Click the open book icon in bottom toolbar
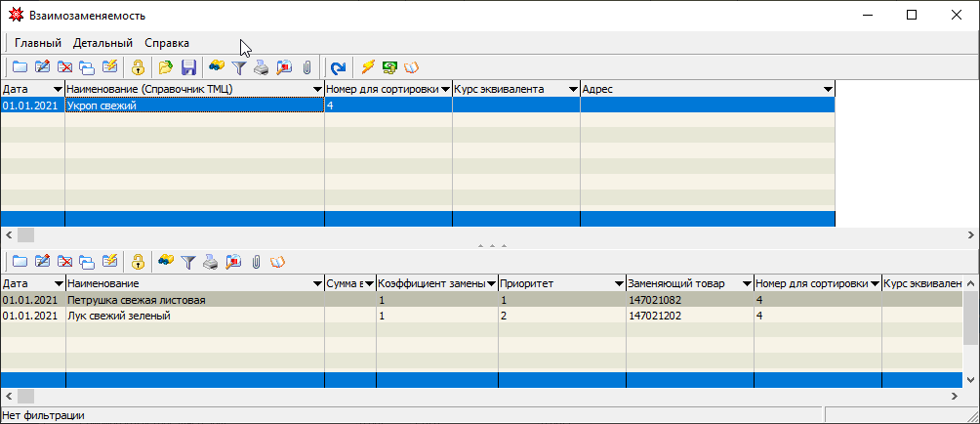Viewport: 980px width, 424px height. click(277, 261)
